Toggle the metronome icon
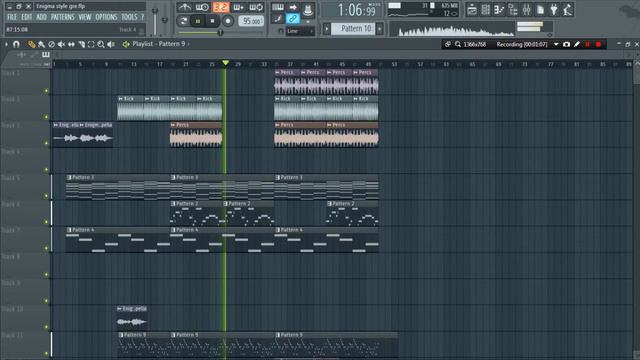This screenshot has height=360, width=640. [x=184, y=7]
